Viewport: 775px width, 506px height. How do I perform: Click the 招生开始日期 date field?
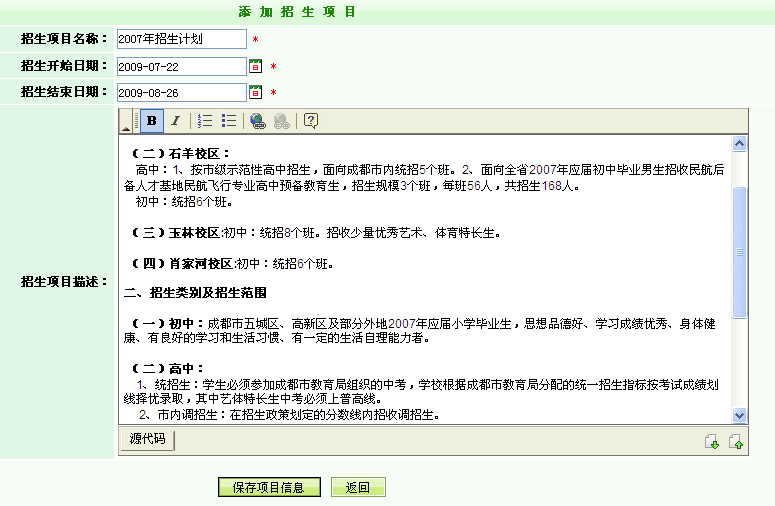(x=181, y=66)
